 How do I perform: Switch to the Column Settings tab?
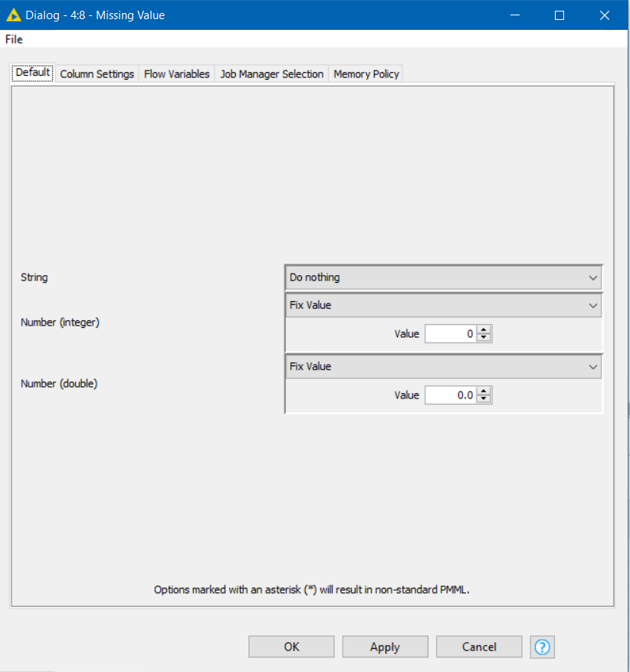(97, 74)
